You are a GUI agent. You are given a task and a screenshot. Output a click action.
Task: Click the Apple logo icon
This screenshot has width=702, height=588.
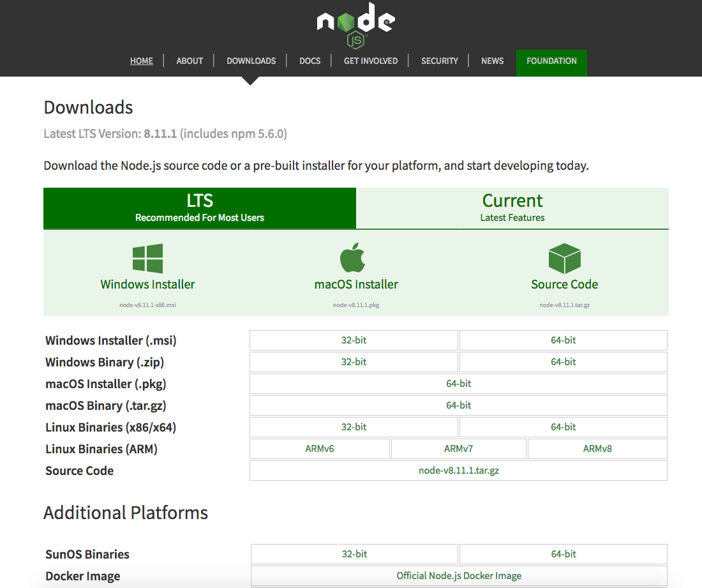pyautogui.click(x=353, y=257)
